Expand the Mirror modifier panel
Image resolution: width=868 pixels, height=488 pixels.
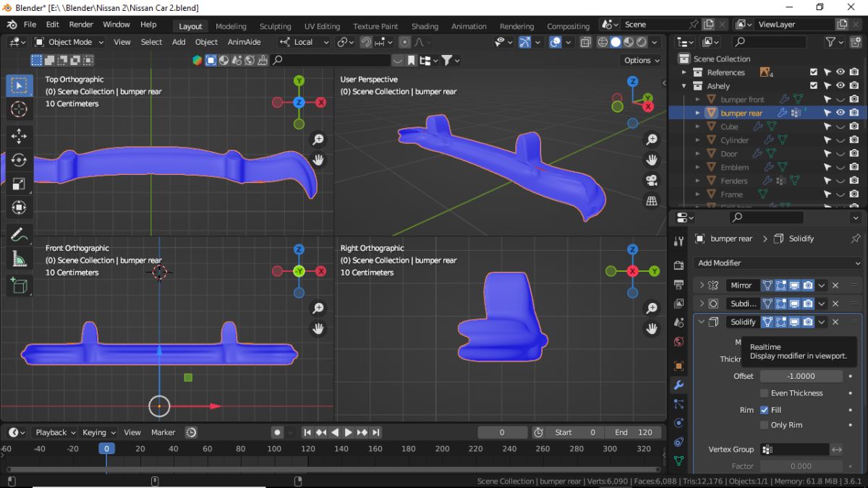[x=701, y=286]
